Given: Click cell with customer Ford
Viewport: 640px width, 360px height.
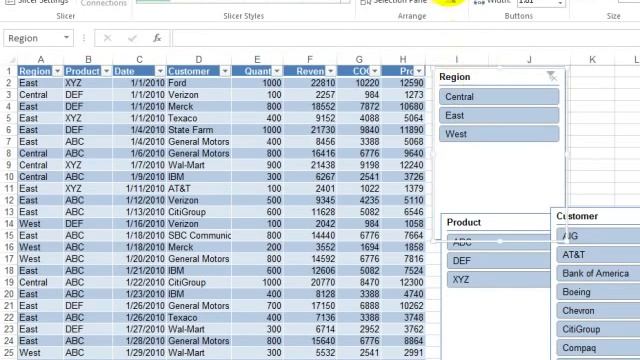Looking at the screenshot, I should tap(199, 83).
